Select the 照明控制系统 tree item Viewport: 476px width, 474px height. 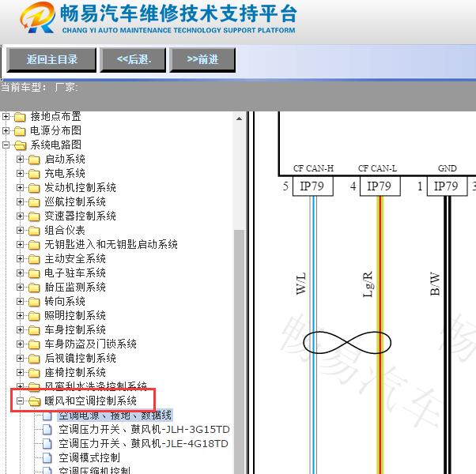[75, 315]
